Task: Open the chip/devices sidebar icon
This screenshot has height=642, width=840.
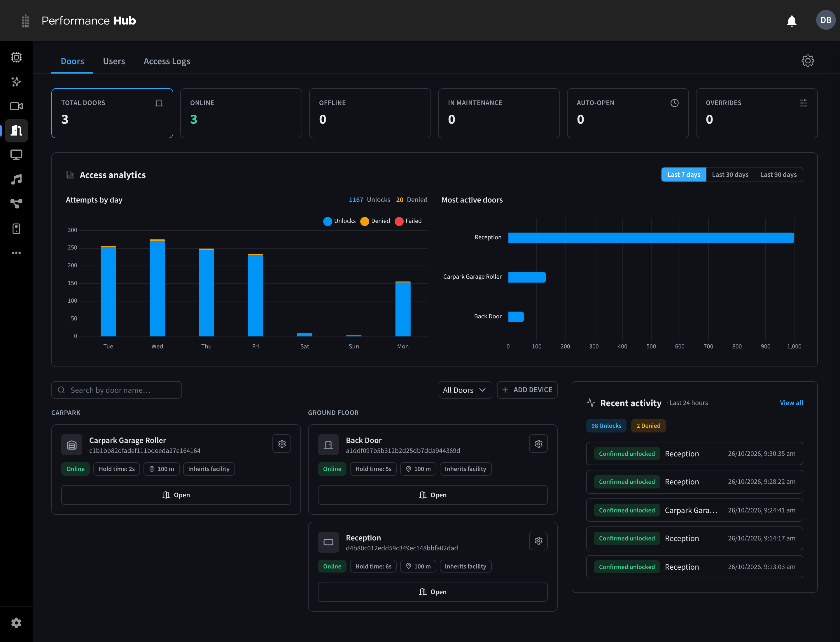Action: 16,57
